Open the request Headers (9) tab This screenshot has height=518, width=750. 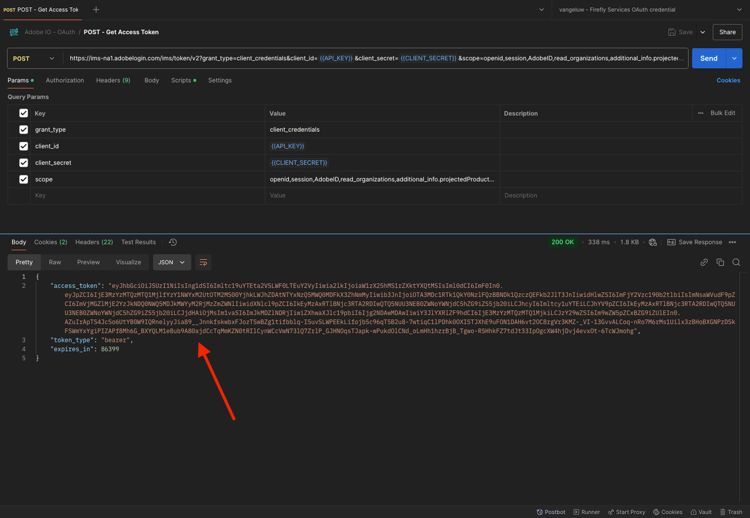(x=113, y=80)
